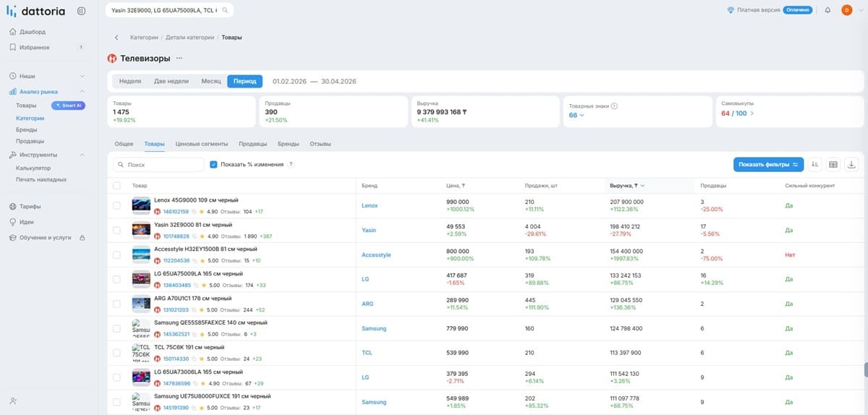
Task: Click Показать фильтры button
Action: pyautogui.click(x=768, y=164)
